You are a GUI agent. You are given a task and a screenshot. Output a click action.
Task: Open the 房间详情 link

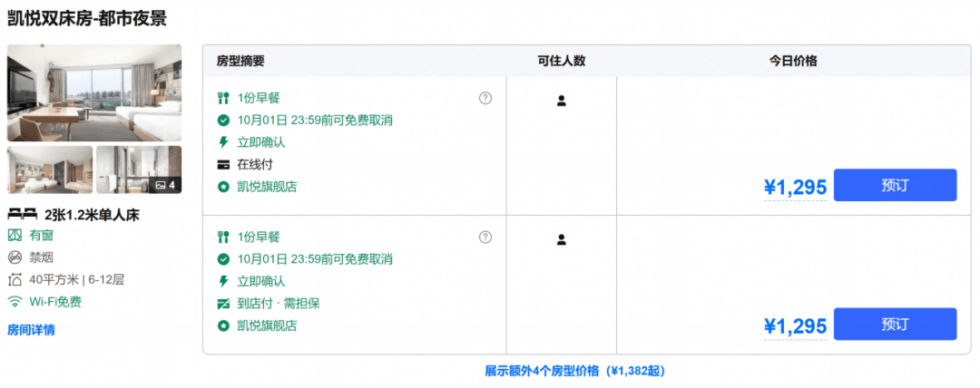click(31, 330)
